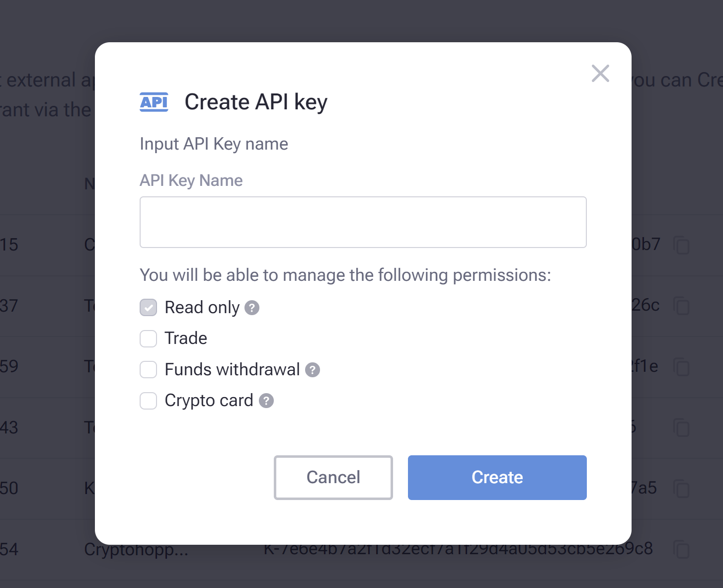
Task: Open the Read only help tooltip icon
Action: pyautogui.click(x=252, y=308)
